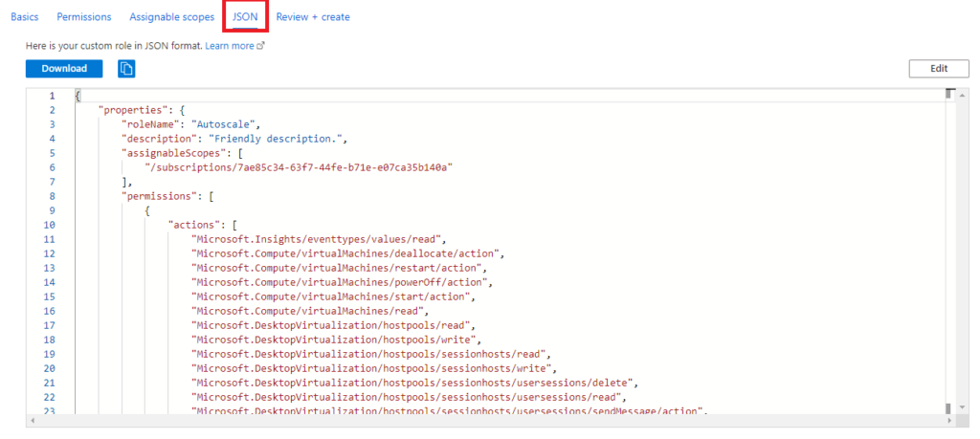980x439 pixels.
Task: Click the virtualMachines/restart/action line
Action: pyautogui.click(x=340, y=268)
